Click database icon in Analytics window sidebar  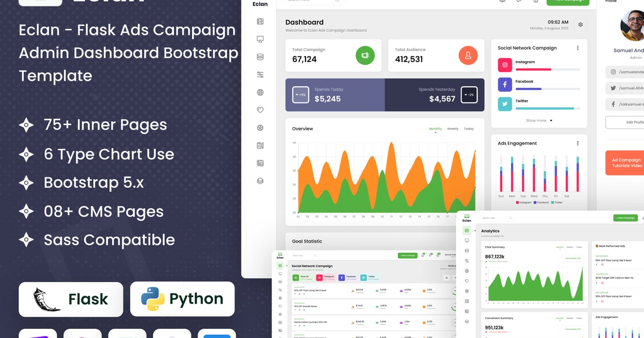pyautogui.click(x=467, y=251)
